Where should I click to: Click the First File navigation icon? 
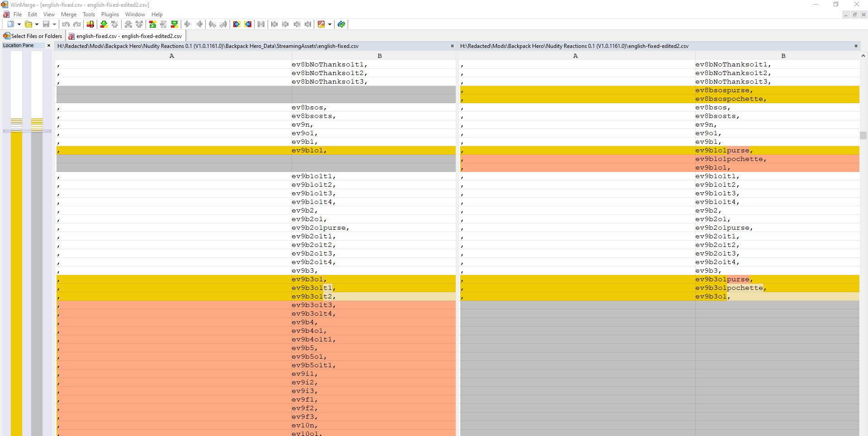click(x=274, y=24)
